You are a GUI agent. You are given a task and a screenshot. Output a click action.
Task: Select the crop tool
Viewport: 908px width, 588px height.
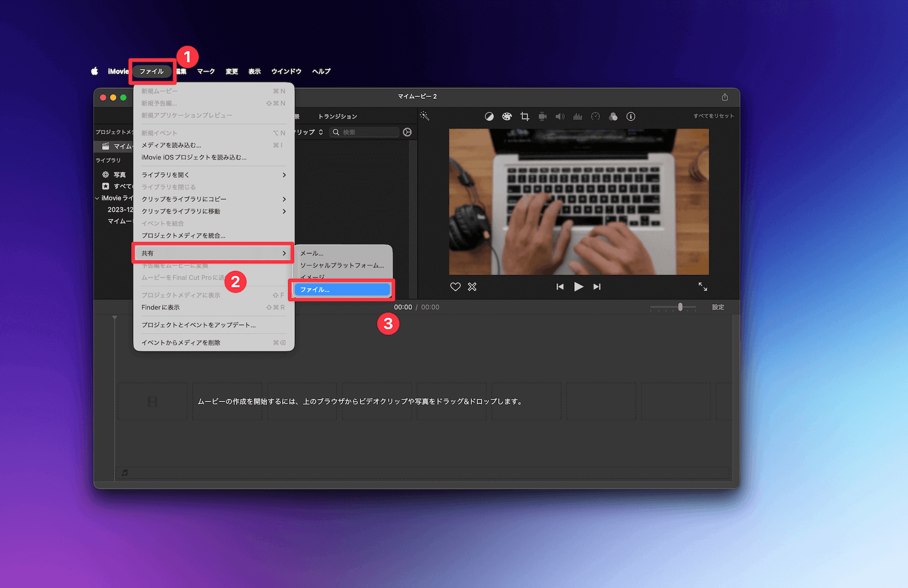(x=525, y=116)
